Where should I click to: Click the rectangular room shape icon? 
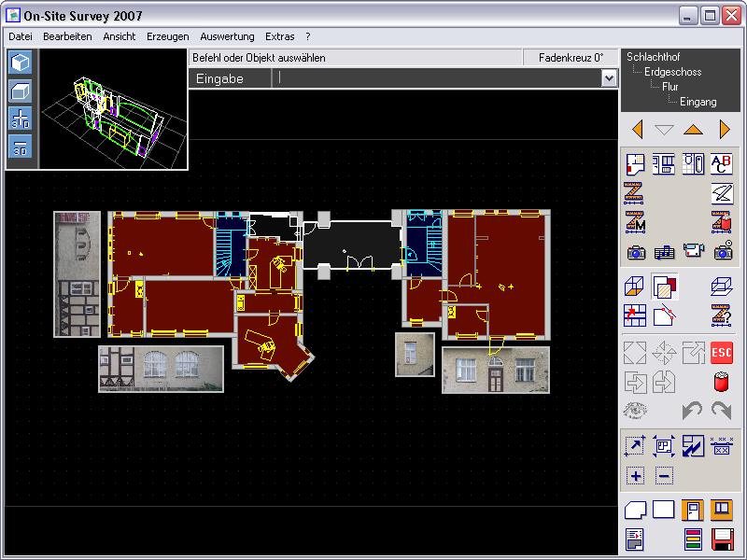tap(664, 509)
